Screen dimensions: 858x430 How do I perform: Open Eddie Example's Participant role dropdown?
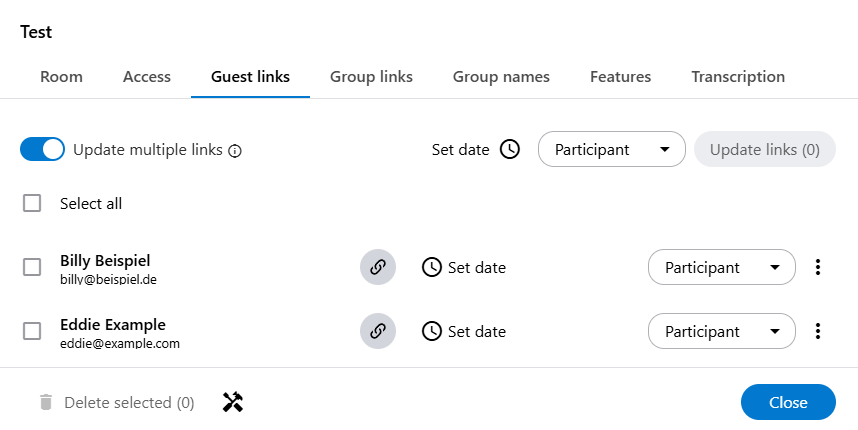pos(721,331)
